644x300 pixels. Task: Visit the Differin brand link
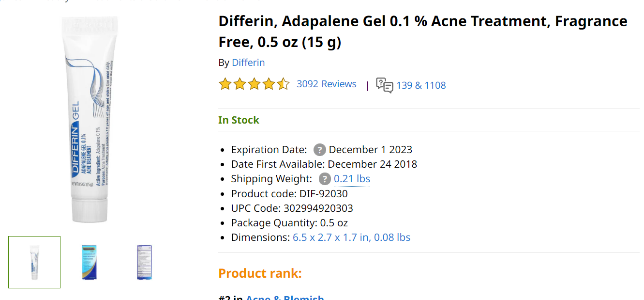248,63
